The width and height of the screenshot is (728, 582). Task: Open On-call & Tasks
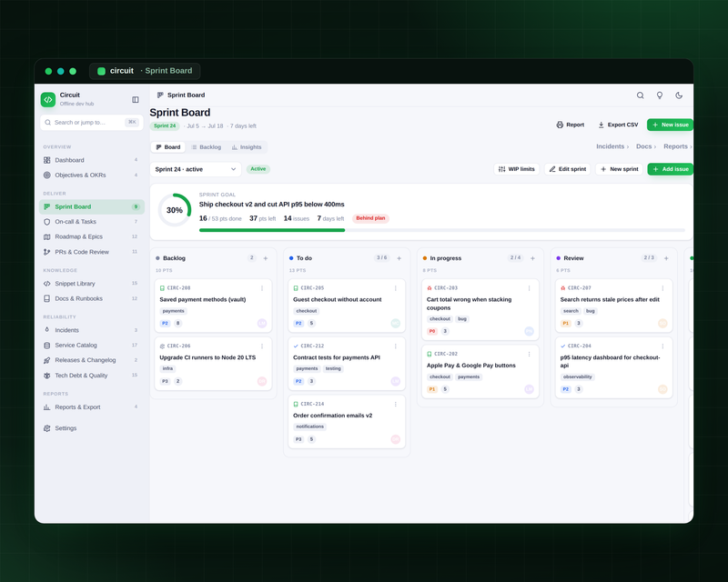[92, 221]
